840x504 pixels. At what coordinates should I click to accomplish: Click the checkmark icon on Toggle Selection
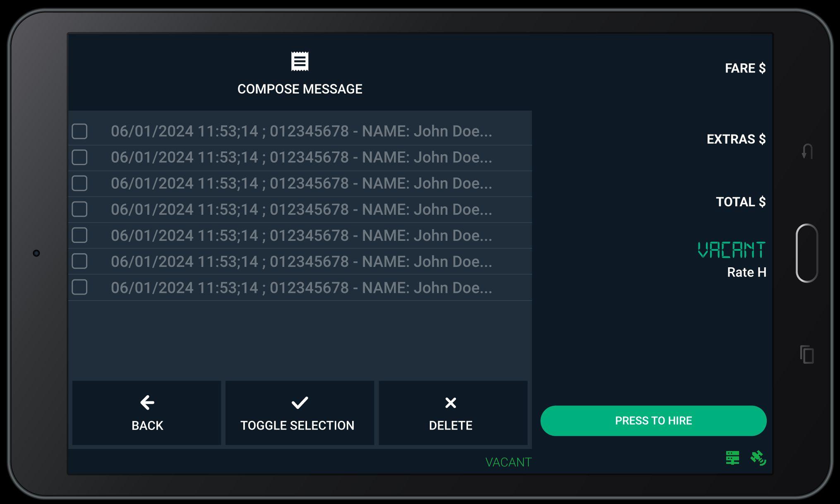(300, 403)
